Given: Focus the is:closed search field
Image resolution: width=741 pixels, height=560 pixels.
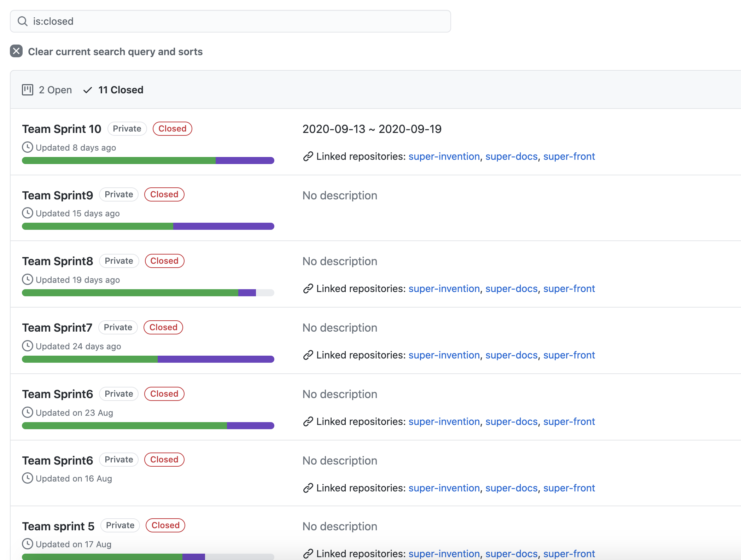Looking at the screenshot, I should pyautogui.click(x=230, y=21).
